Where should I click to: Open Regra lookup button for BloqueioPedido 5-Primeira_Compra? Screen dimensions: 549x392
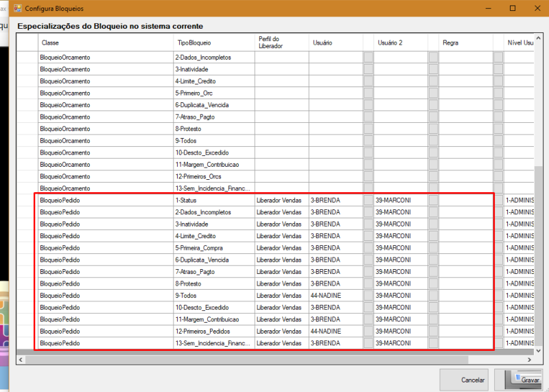(x=499, y=248)
